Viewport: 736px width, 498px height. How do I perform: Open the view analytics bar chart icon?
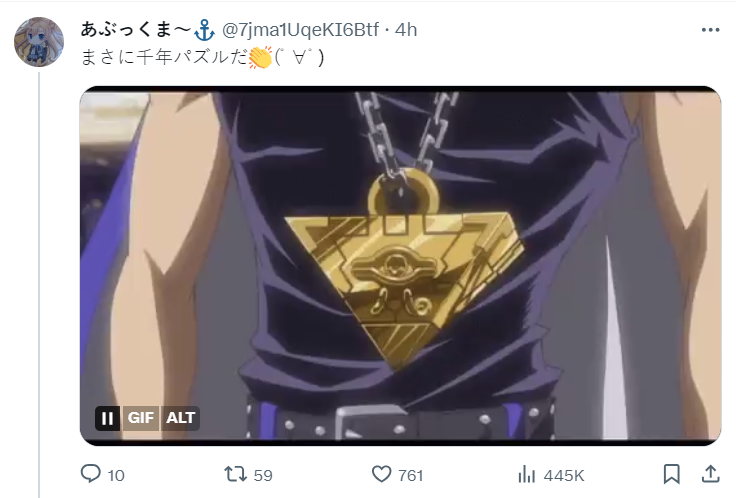[x=527, y=475]
